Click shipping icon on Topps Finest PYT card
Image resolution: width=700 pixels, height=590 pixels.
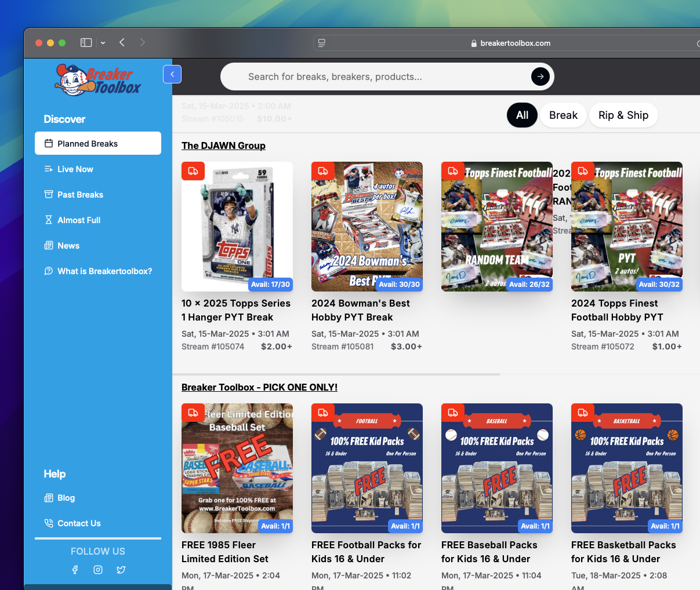[x=583, y=171]
